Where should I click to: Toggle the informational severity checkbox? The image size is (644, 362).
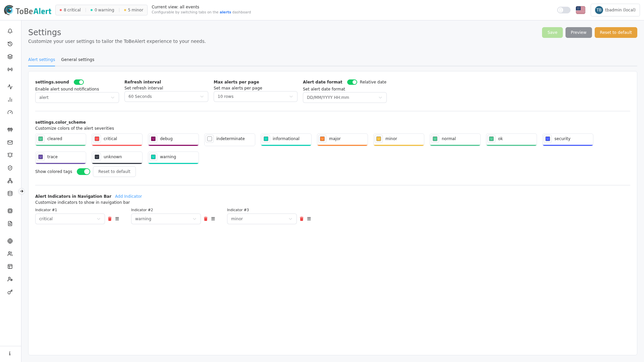[266, 139]
